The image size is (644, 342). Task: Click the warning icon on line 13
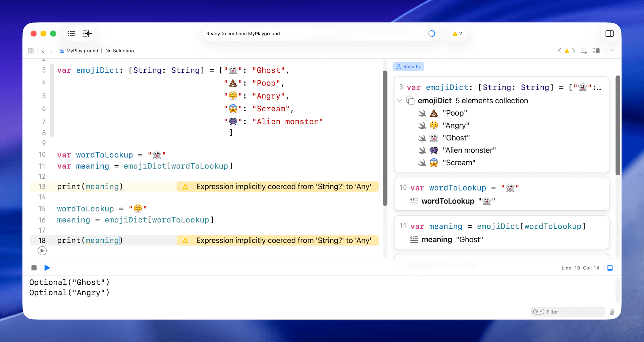[x=185, y=187]
